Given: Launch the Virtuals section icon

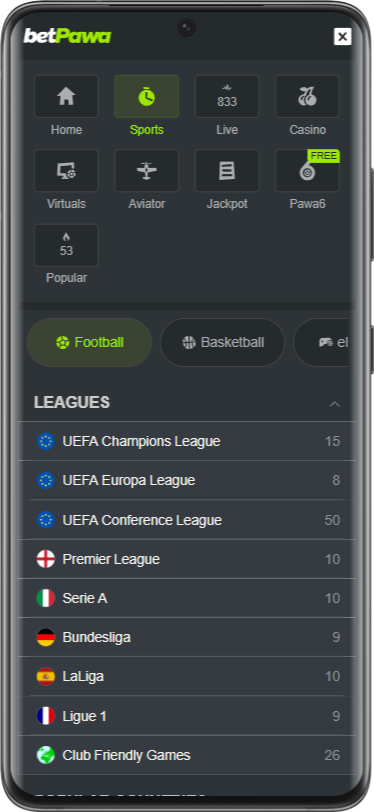Looking at the screenshot, I should (66, 171).
